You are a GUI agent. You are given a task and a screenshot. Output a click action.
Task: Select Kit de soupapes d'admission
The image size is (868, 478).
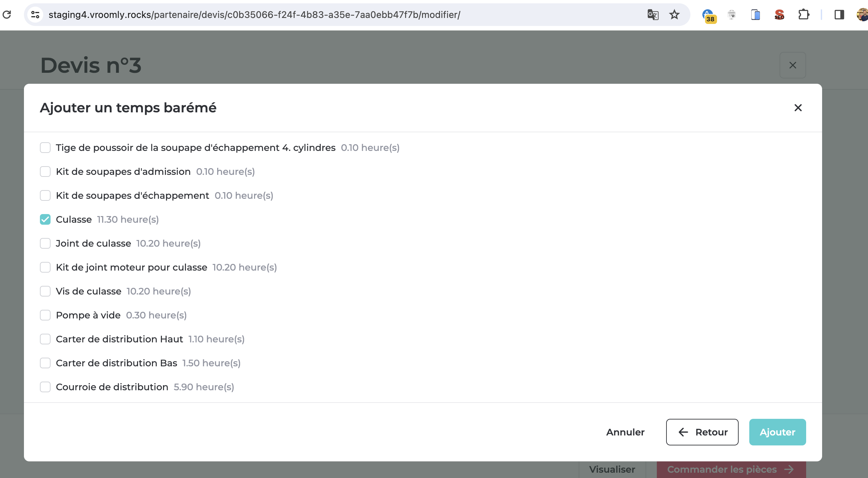[x=45, y=172]
